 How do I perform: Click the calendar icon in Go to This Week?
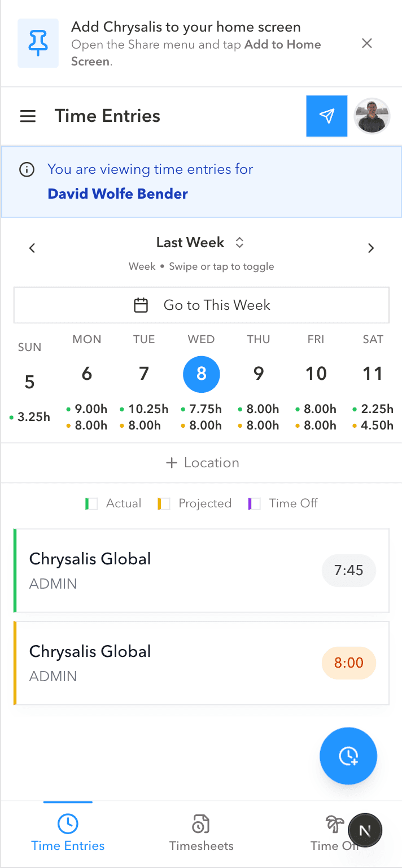click(x=141, y=305)
